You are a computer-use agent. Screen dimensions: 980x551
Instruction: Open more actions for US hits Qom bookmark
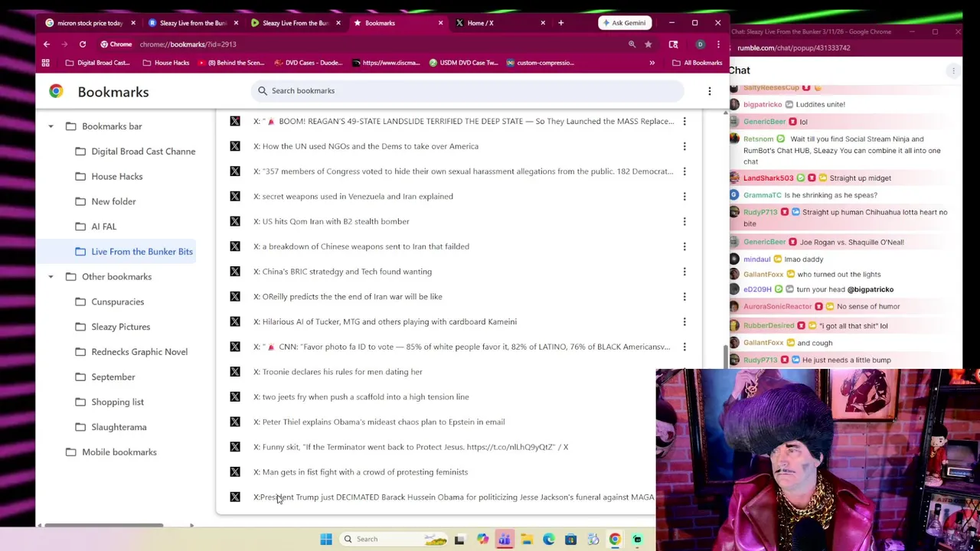[x=684, y=222]
